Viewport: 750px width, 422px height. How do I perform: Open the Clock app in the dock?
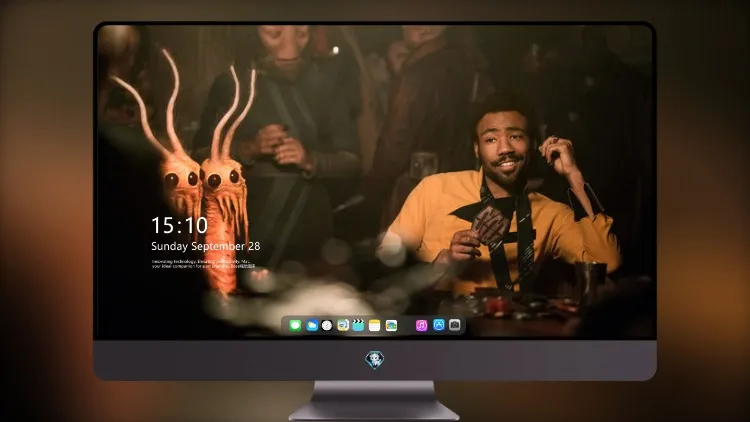327,325
